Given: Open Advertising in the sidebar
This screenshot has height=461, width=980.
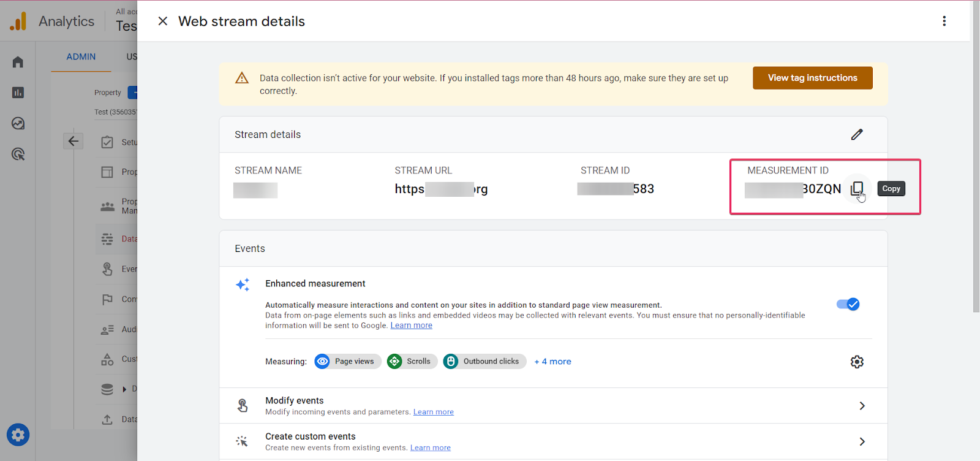Looking at the screenshot, I should pyautogui.click(x=18, y=154).
